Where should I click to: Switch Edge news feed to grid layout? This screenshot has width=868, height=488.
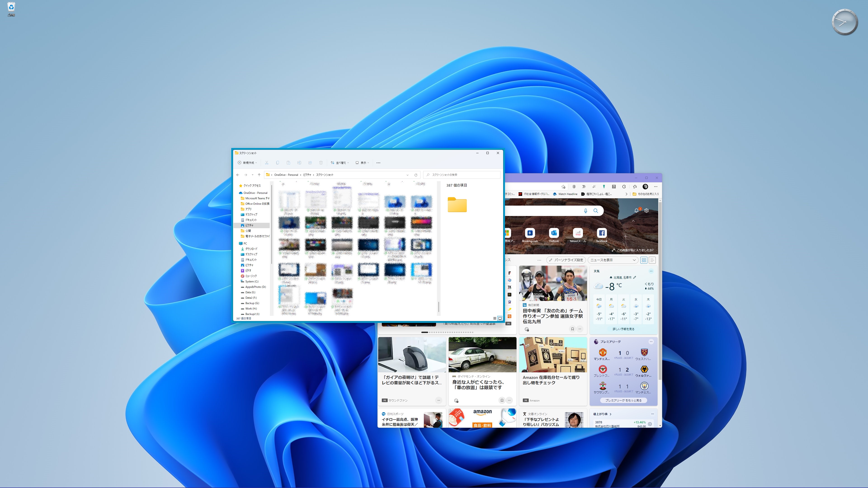point(644,260)
